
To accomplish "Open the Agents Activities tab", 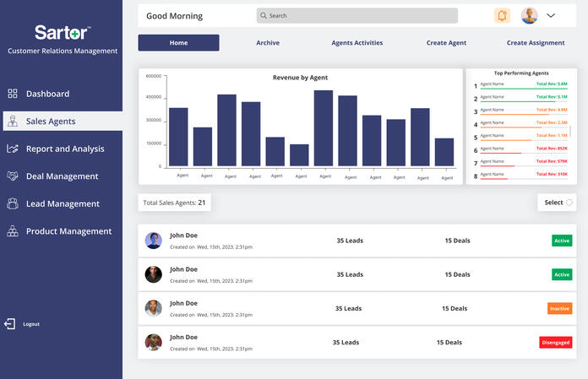I will coord(357,43).
